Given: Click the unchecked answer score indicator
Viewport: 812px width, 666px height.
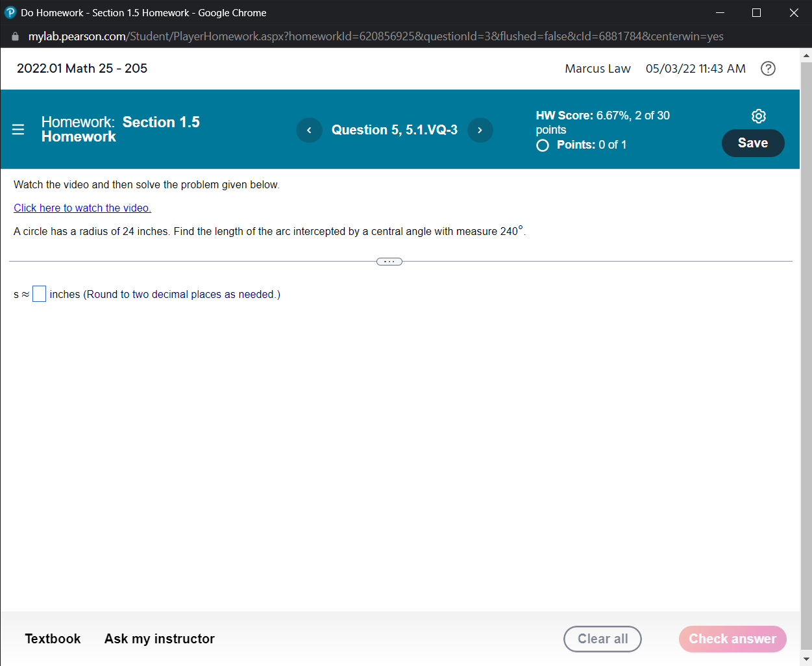Looking at the screenshot, I should pyautogui.click(x=543, y=145).
